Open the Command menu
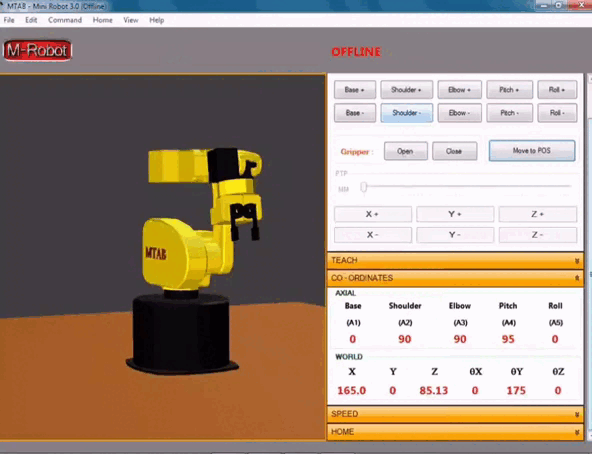 [65, 20]
